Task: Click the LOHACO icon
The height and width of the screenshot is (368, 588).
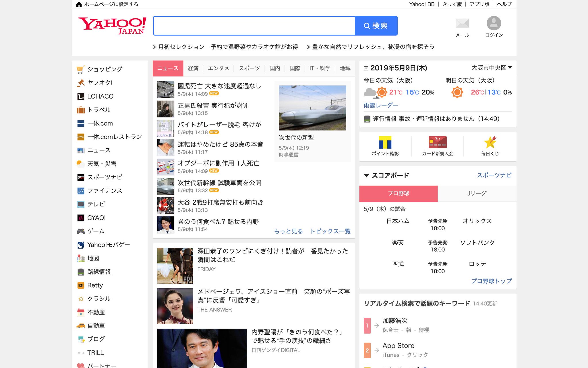Action: pyautogui.click(x=81, y=96)
